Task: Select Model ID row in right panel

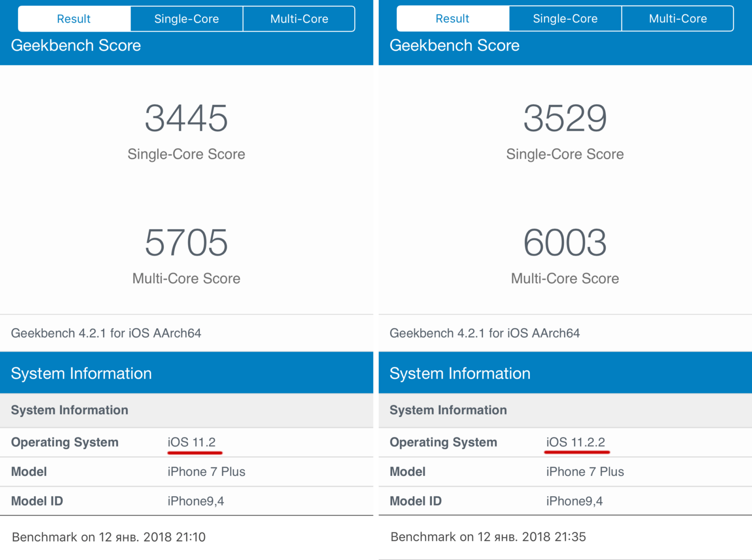Action: 565,501
